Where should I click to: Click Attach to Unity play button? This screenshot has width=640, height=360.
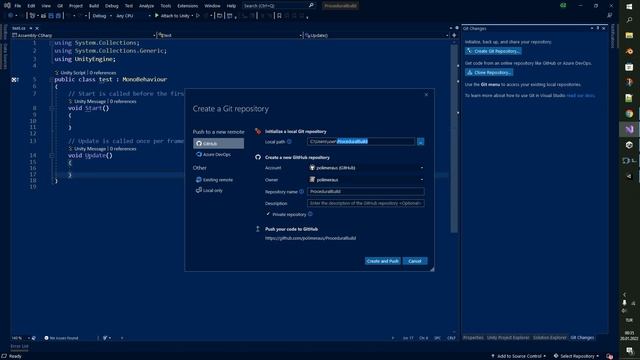[173, 16]
